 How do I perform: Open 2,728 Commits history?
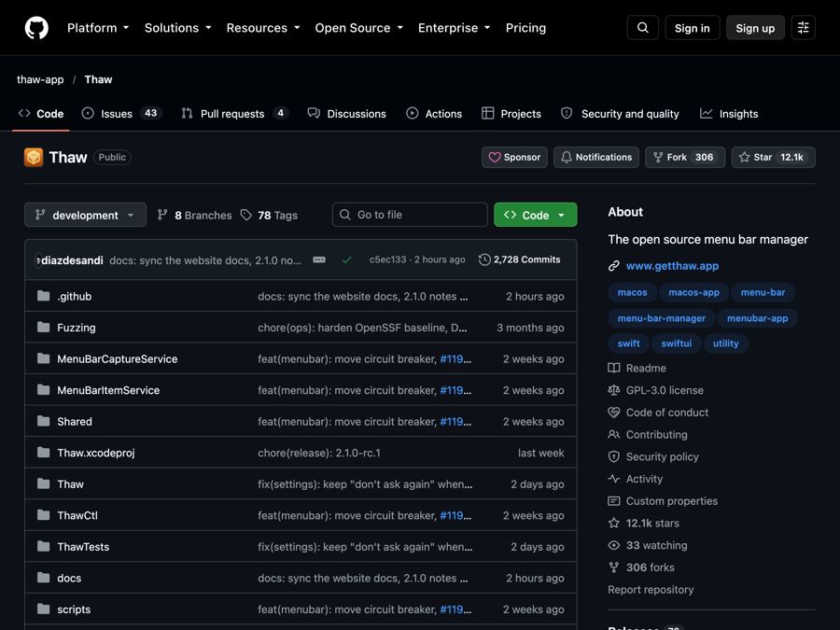(x=520, y=259)
